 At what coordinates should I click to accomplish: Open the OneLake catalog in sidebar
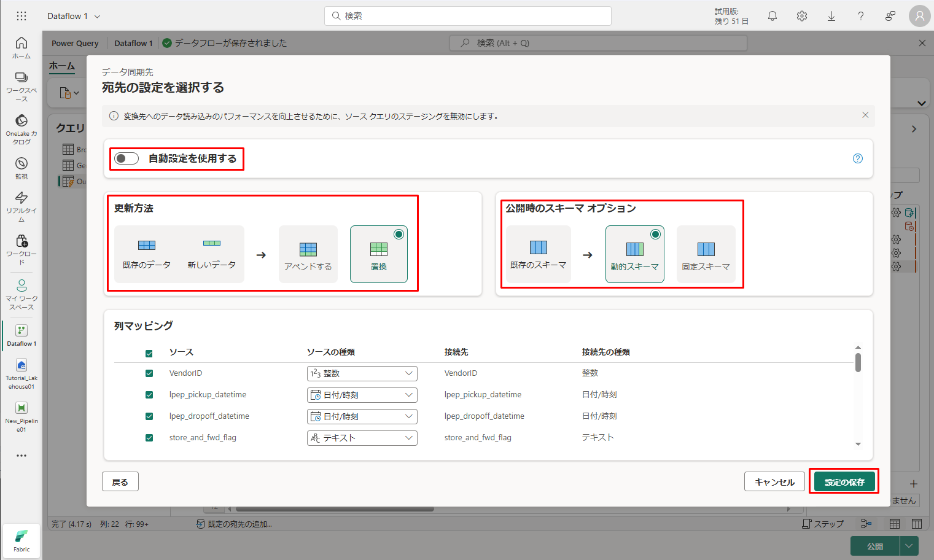point(21,128)
